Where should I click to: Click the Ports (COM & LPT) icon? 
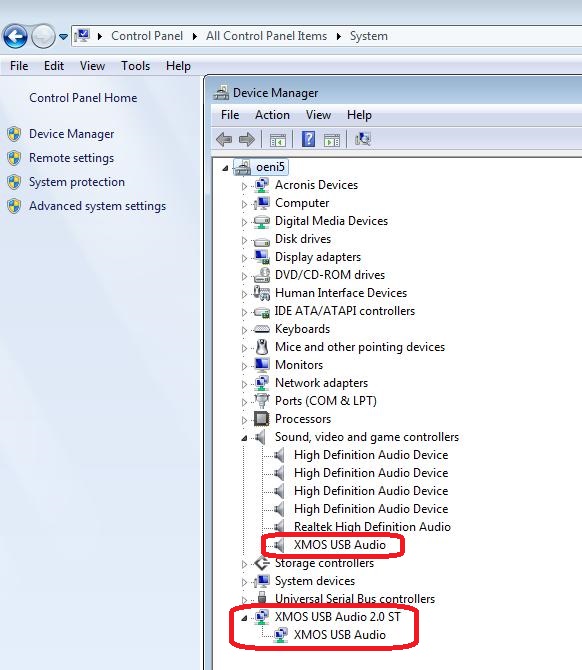tap(262, 401)
